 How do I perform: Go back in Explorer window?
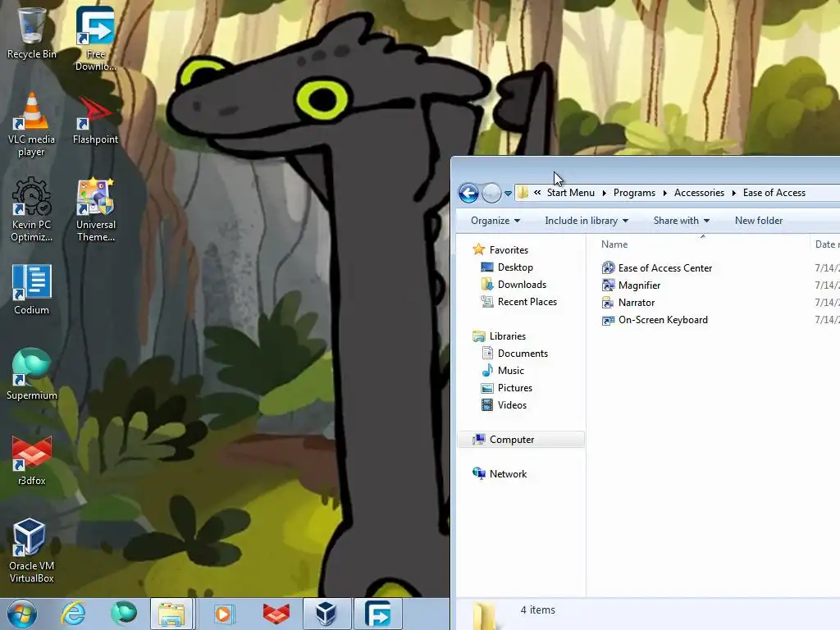[468, 193]
